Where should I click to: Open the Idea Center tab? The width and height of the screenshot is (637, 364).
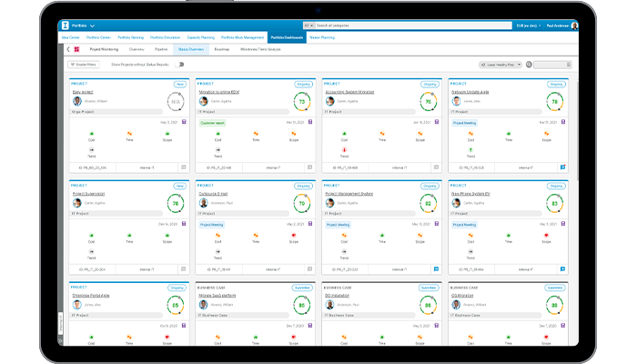coord(71,37)
